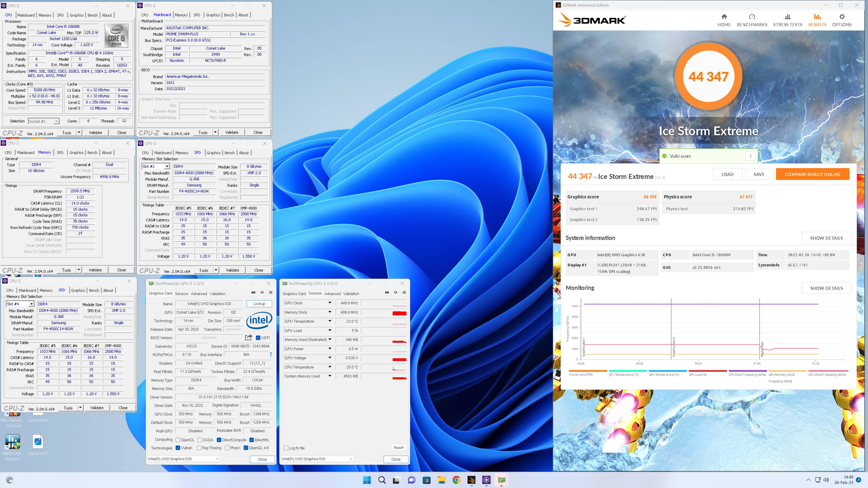
Task: Click the Load button in 3DMark
Action: pos(727,174)
